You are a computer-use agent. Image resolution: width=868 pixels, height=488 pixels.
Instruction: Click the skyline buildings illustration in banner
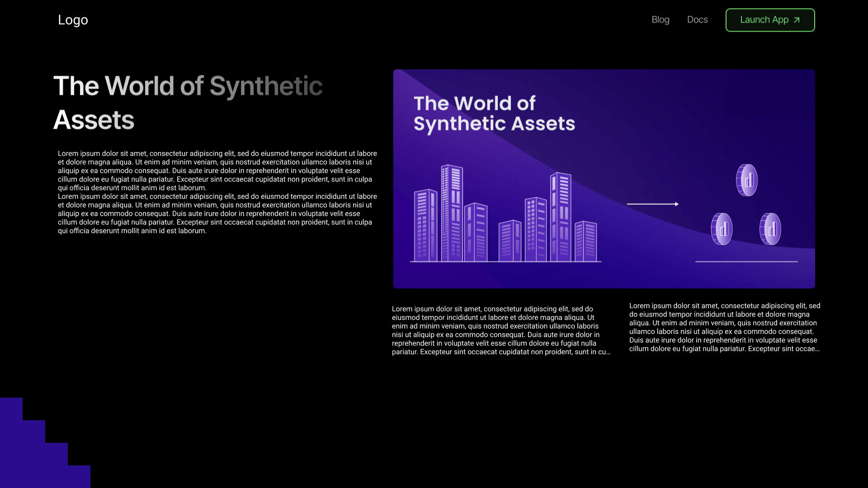[505, 213]
